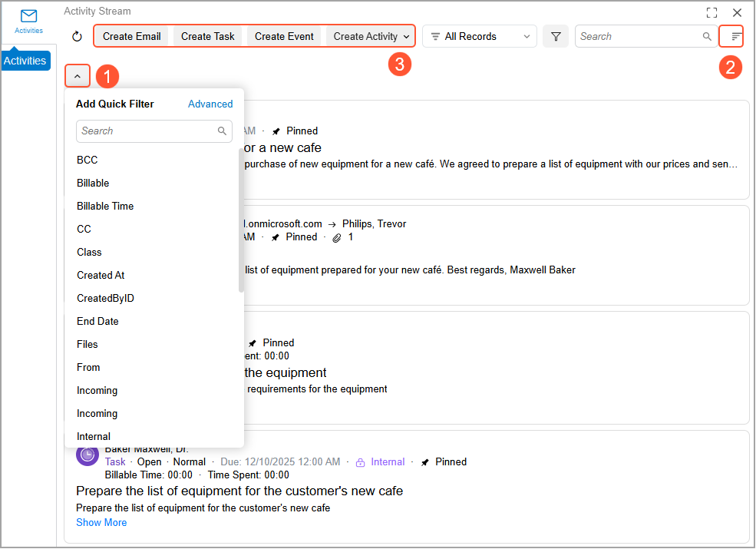This screenshot has height=549, width=756.
Task: Click 'Due: 12/10/2025 12:00 AM' text
Action: (280, 462)
